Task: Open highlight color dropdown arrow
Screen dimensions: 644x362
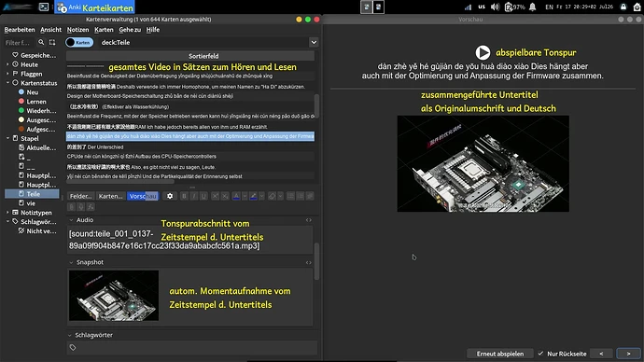Action: tap(261, 196)
